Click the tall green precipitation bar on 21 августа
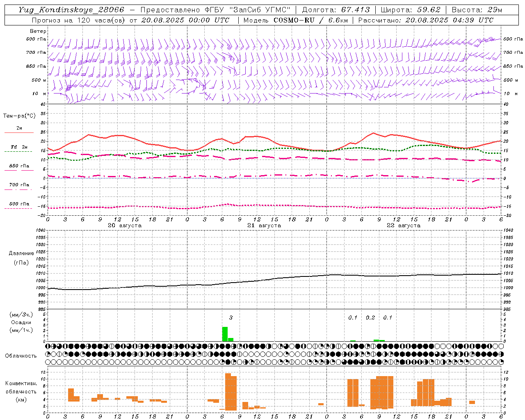This screenshot has width=525, height=420. pyautogui.click(x=225, y=334)
